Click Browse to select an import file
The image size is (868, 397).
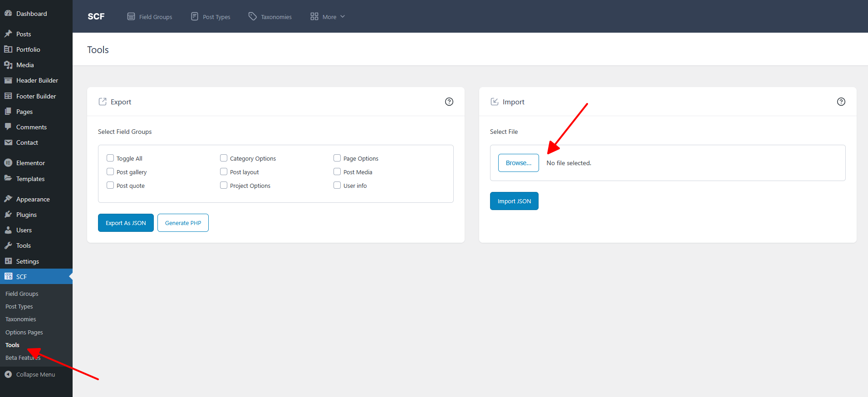point(518,163)
